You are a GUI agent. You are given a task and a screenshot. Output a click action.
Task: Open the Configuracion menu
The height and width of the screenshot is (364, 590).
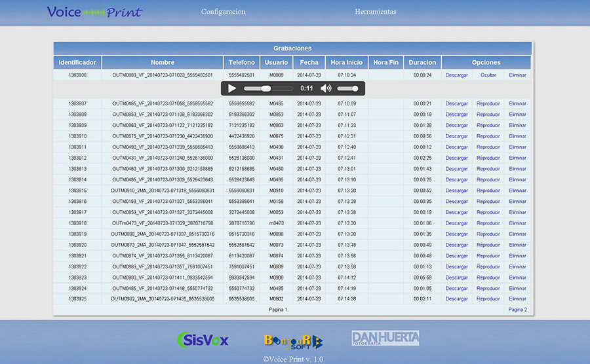click(x=223, y=12)
